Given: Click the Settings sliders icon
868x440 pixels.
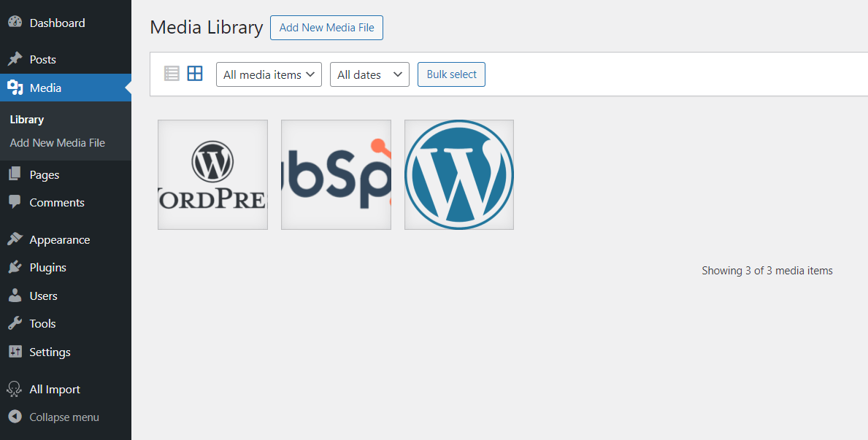Looking at the screenshot, I should pyautogui.click(x=15, y=352).
